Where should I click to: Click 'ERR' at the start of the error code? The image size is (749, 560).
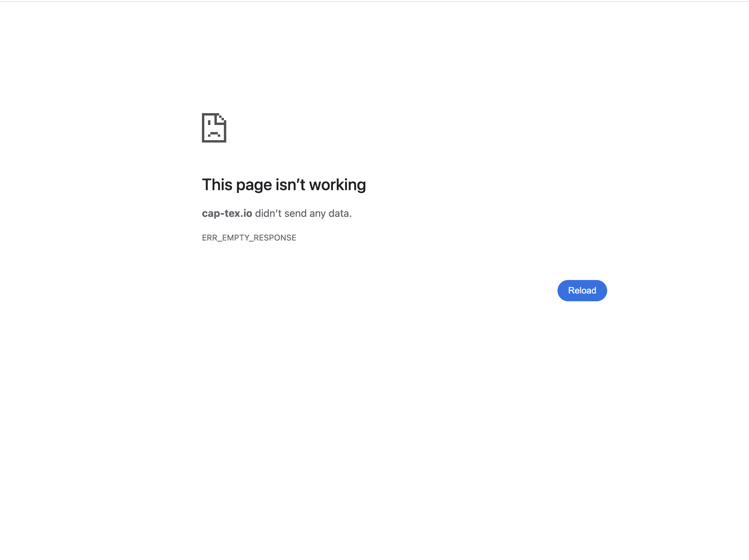click(210, 238)
